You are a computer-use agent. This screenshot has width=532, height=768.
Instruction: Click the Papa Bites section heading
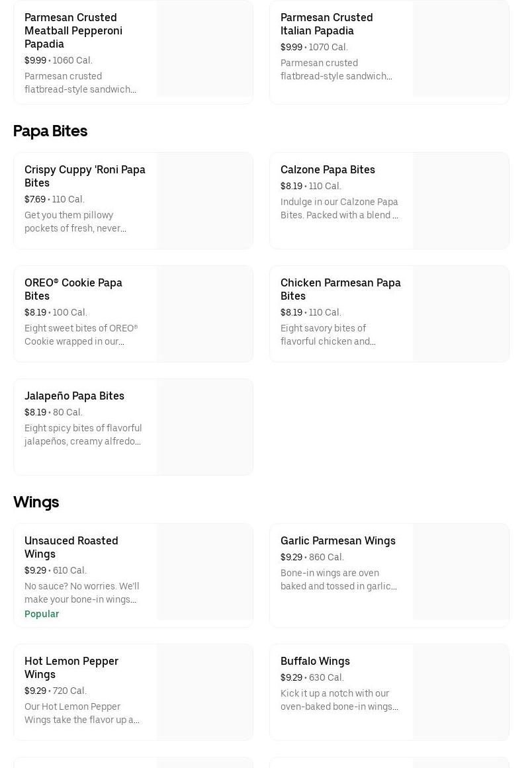click(x=50, y=131)
